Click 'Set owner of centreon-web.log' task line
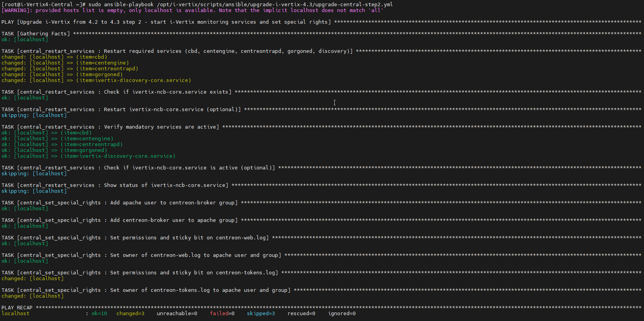The height and width of the screenshot is (321, 644). coord(321,255)
